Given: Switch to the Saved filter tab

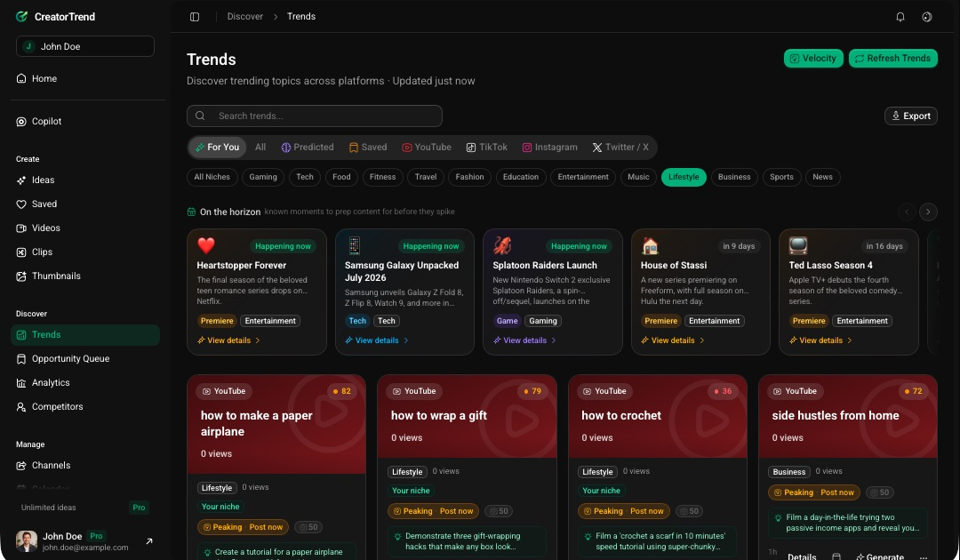Looking at the screenshot, I should (368, 147).
